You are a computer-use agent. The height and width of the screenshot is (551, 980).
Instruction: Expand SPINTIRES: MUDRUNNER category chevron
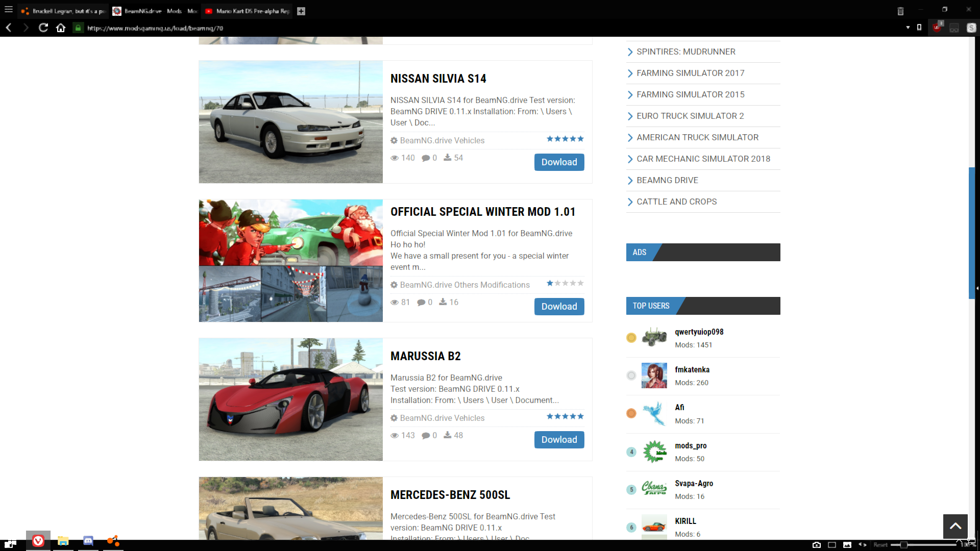tap(630, 52)
